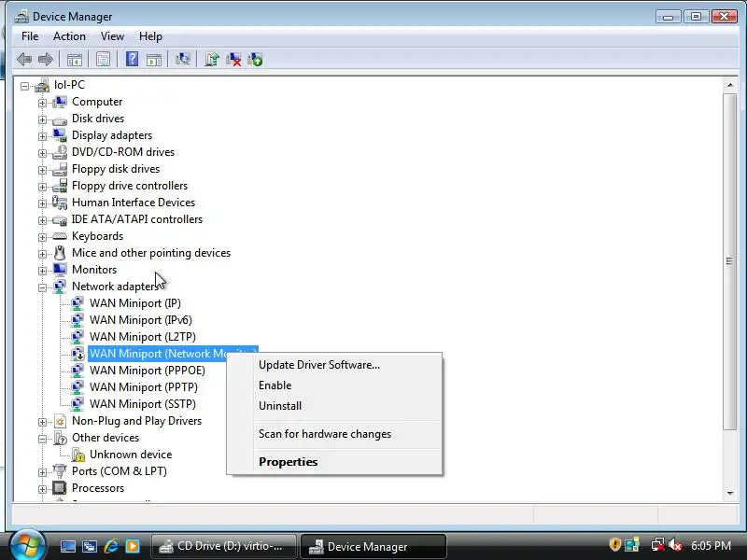The height and width of the screenshot is (560, 747).
Task: Open the View menu
Action: tap(112, 36)
